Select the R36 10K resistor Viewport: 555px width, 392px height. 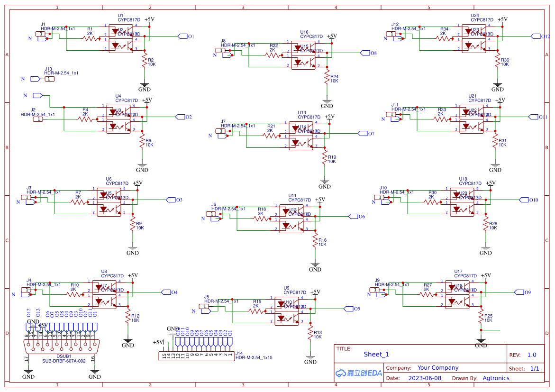[497, 61]
